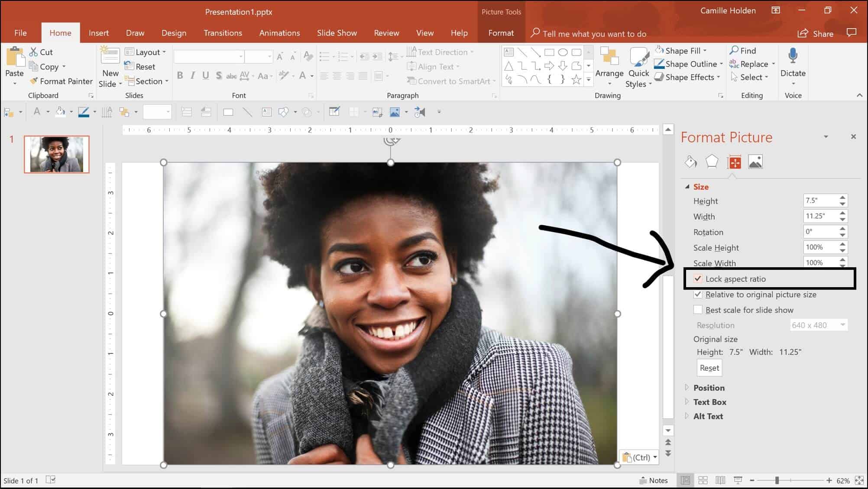Click the Height value field
This screenshot has width=868, height=489.
(821, 201)
